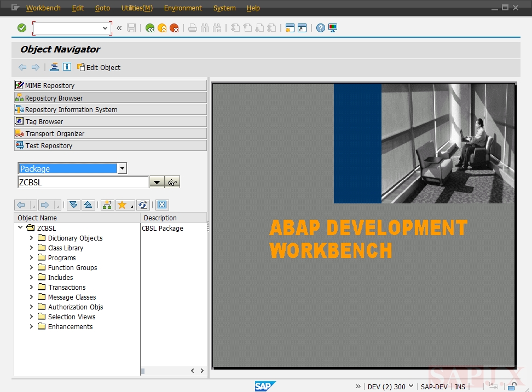The image size is (532, 392).
Task: Click the red Cancel icon
Action: click(174, 28)
